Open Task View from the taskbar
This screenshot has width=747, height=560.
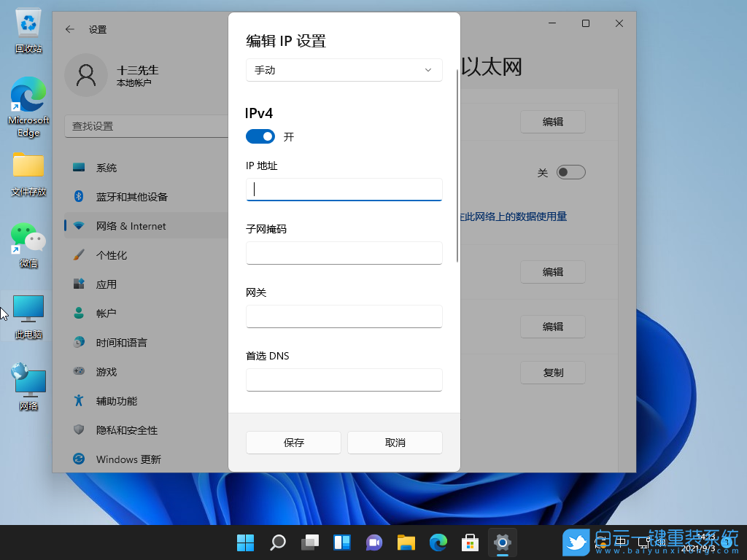tap(309, 542)
